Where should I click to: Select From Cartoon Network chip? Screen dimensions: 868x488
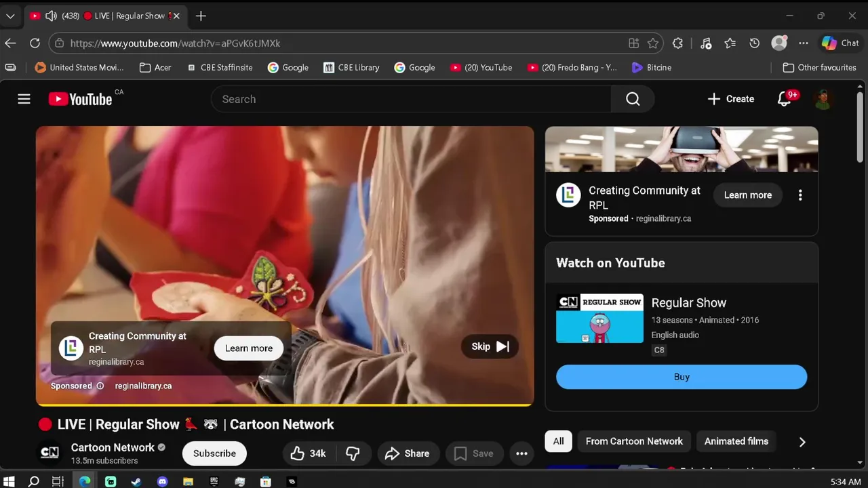coord(634,441)
